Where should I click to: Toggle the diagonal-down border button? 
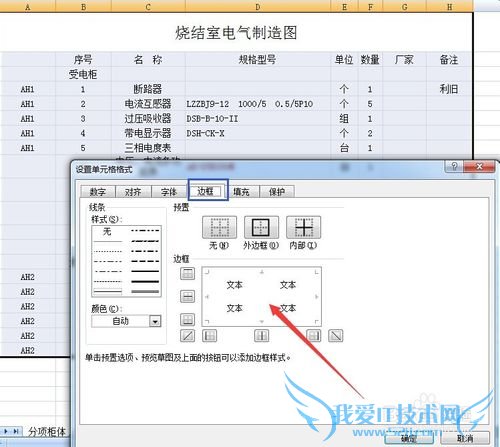pyautogui.click(x=335, y=336)
